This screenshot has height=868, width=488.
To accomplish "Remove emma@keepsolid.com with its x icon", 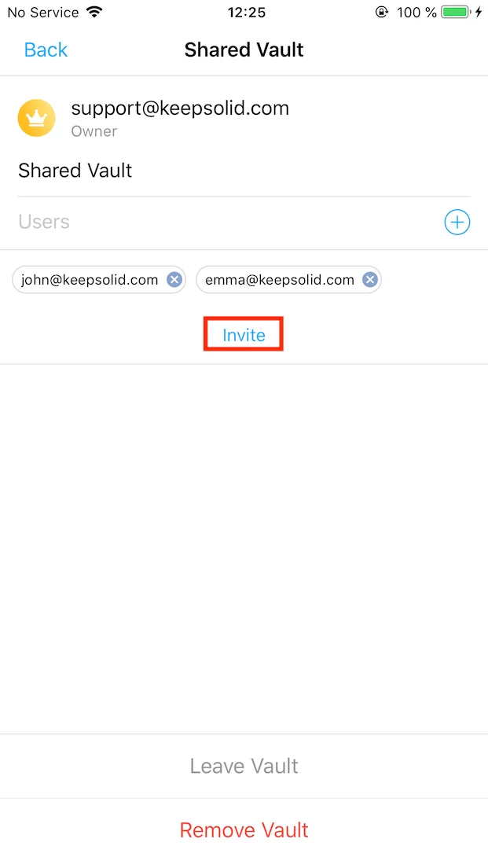I will [370, 280].
